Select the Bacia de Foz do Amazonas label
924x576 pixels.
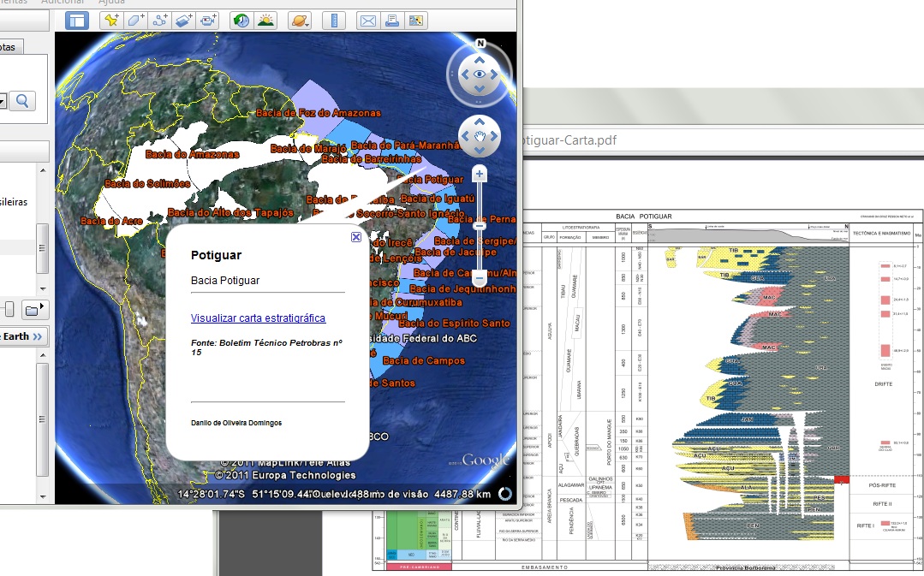tap(319, 113)
